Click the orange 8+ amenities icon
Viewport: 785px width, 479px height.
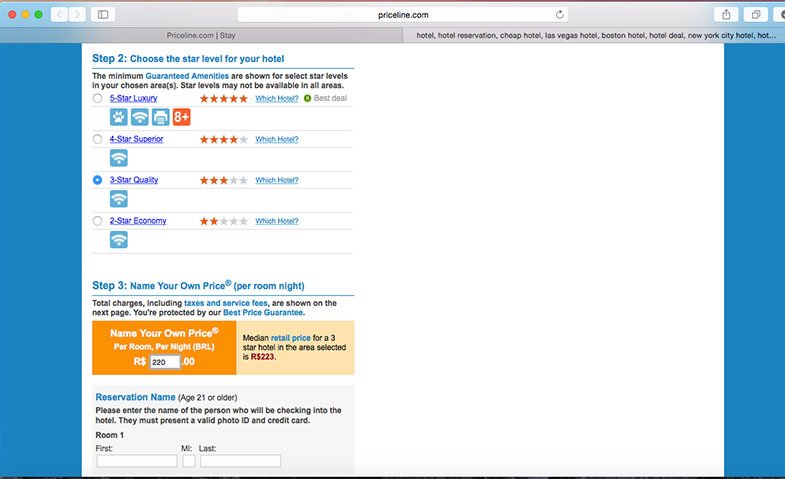pos(181,117)
